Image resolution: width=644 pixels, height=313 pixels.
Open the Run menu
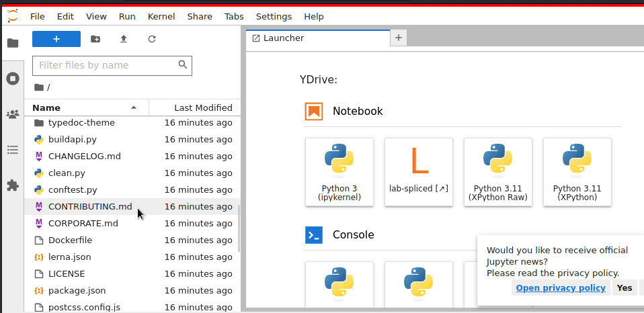127,16
